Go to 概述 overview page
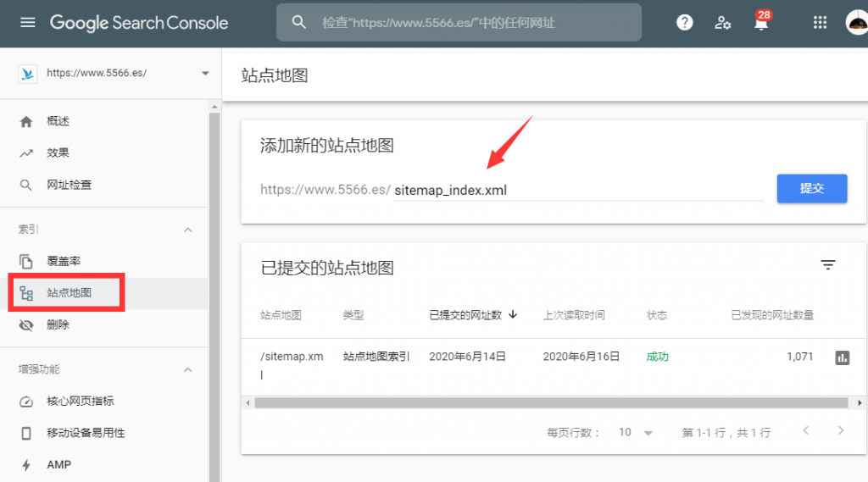Screen dimensions: 868x482 click(58, 121)
